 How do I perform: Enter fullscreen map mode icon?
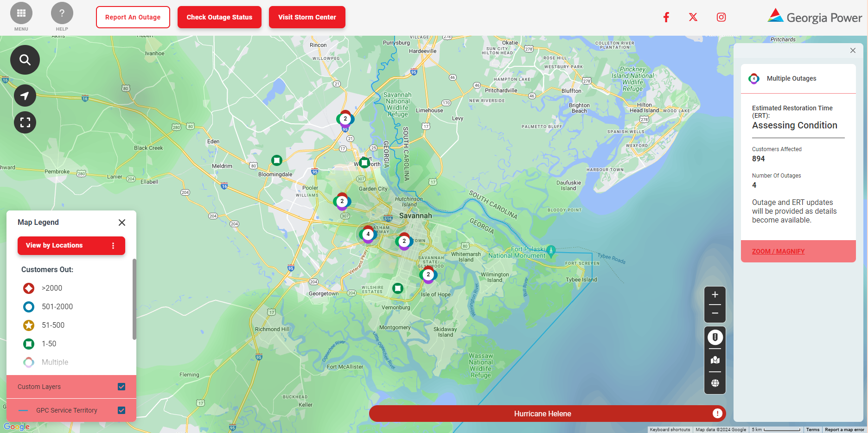(25, 122)
